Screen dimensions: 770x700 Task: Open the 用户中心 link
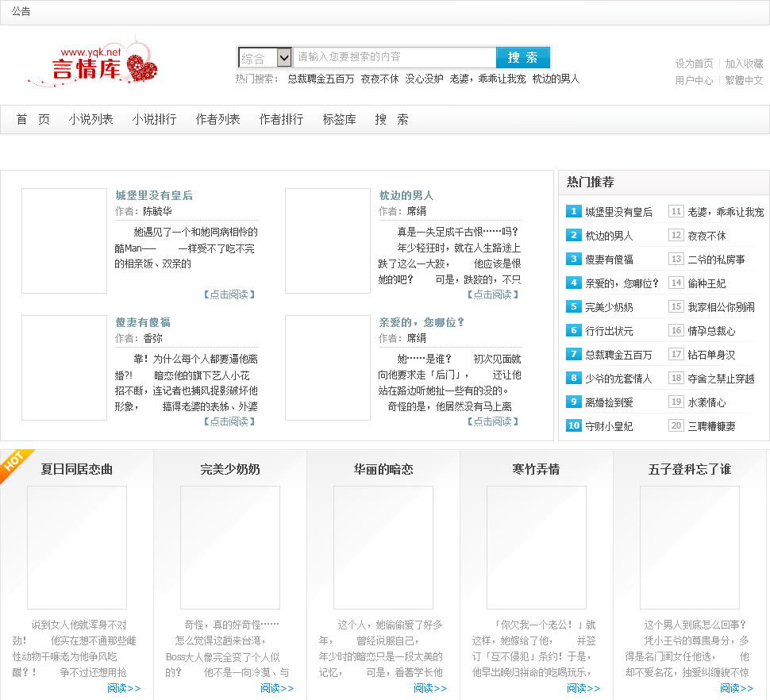point(694,80)
